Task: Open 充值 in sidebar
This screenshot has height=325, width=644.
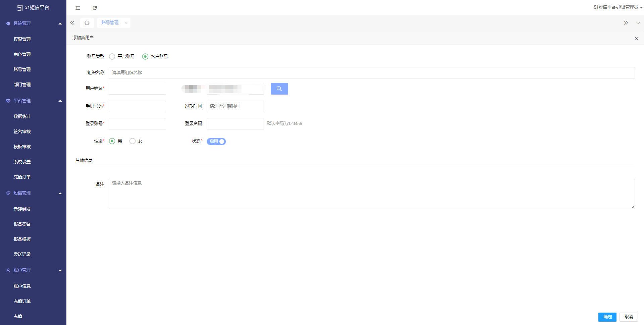Action: pos(18,316)
